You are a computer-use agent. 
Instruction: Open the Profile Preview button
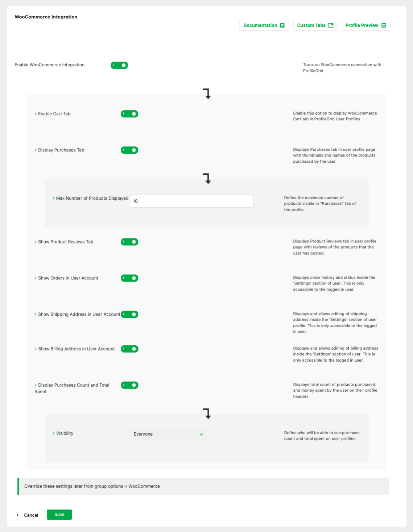point(366,25)
